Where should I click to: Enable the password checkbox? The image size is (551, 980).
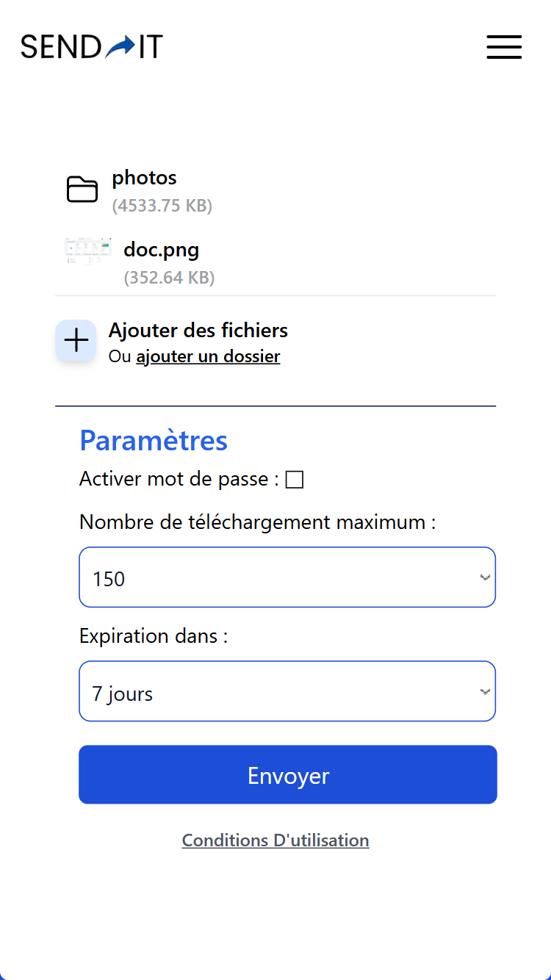pos(295,480)
